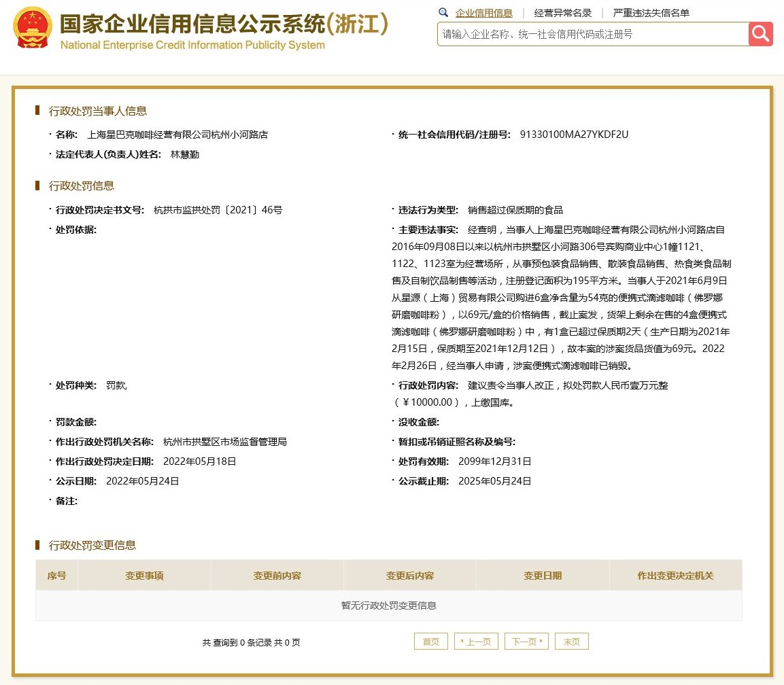Click penalty validity date 2099年12月31日

494,461
